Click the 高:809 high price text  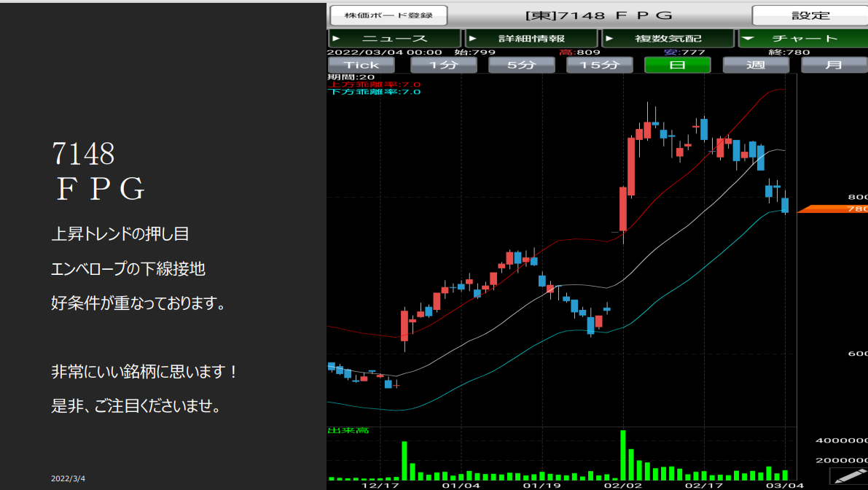point(579,52)
